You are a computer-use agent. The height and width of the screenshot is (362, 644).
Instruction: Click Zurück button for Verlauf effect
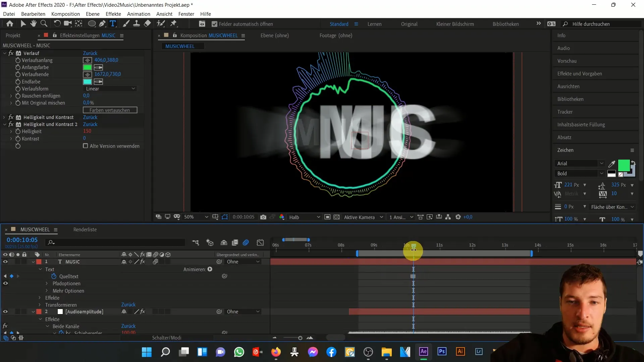(x=90, y=53)
